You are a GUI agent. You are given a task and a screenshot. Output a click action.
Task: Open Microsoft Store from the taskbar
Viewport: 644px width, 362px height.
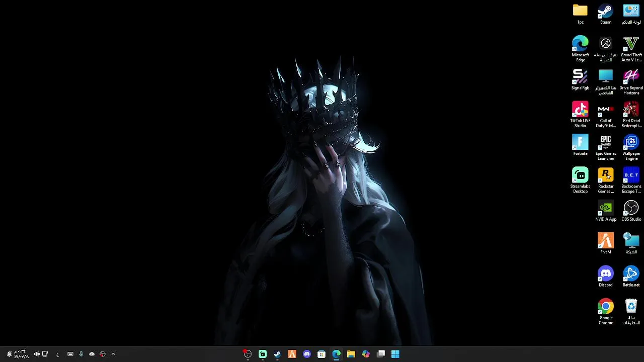(x=321, y=354)
